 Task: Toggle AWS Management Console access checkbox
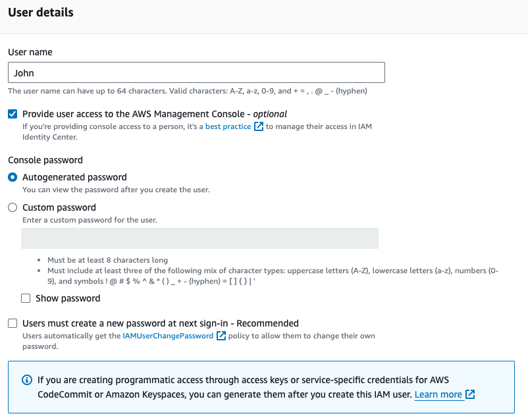(13, 114)
